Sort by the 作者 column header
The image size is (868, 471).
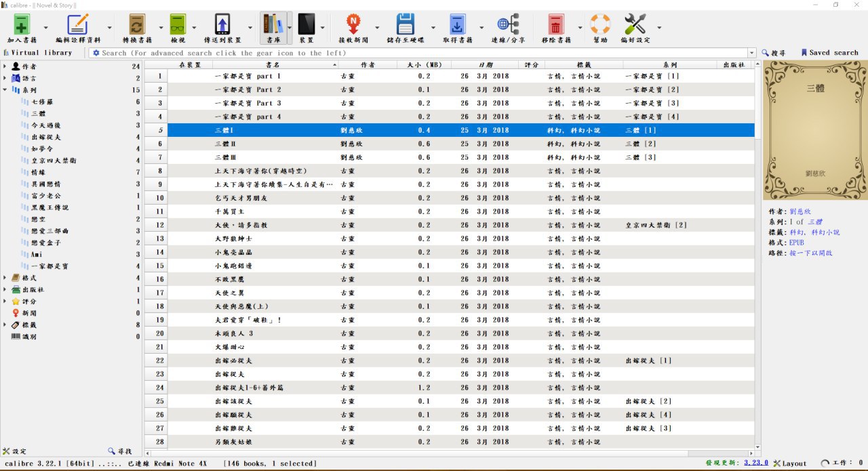click(x=368, y=64)
